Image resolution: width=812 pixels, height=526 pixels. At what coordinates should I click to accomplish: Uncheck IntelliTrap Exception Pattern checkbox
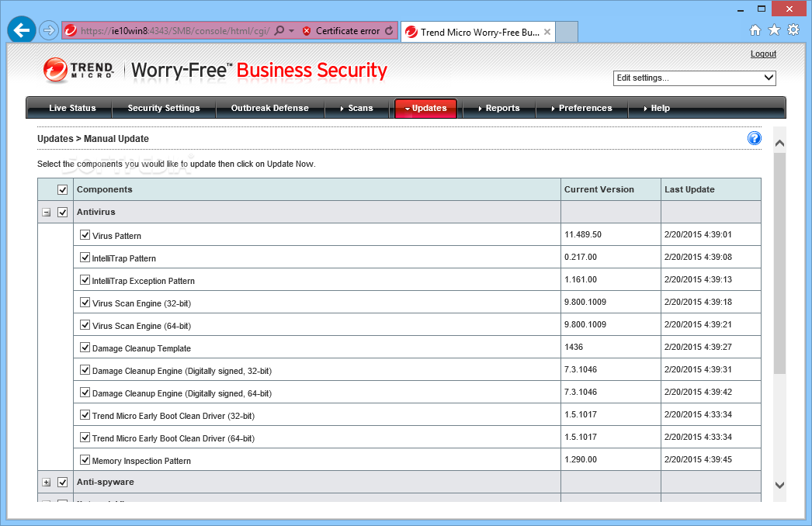point(85,280)
